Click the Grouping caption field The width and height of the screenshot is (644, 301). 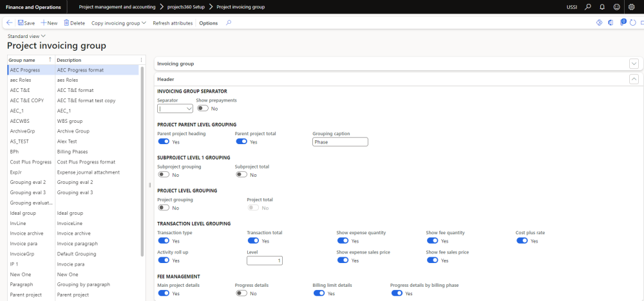tap(340, 142)
